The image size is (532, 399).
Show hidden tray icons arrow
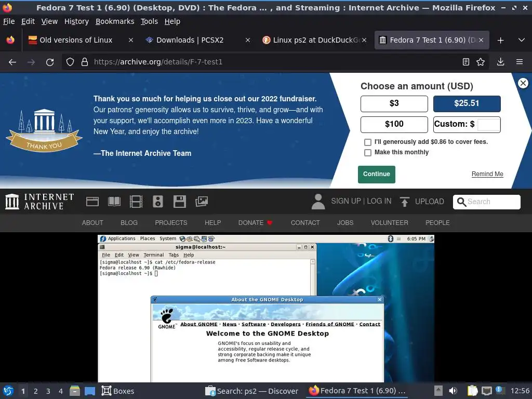(438, 391)
